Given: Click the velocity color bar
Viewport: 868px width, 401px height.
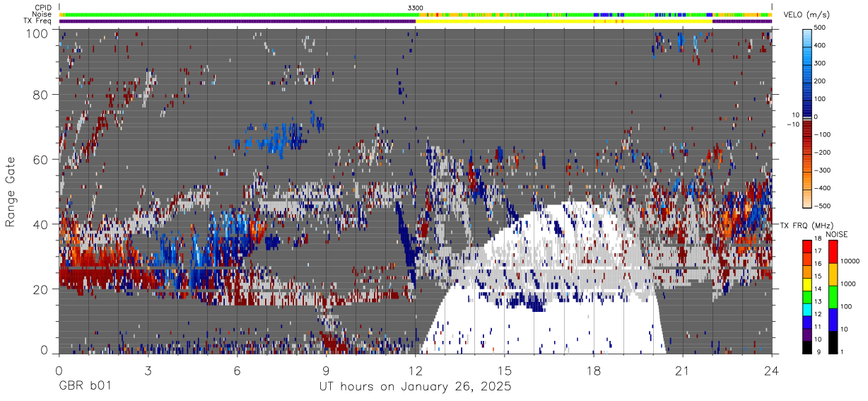Looking at the screenshot, I should click(808, 117).
